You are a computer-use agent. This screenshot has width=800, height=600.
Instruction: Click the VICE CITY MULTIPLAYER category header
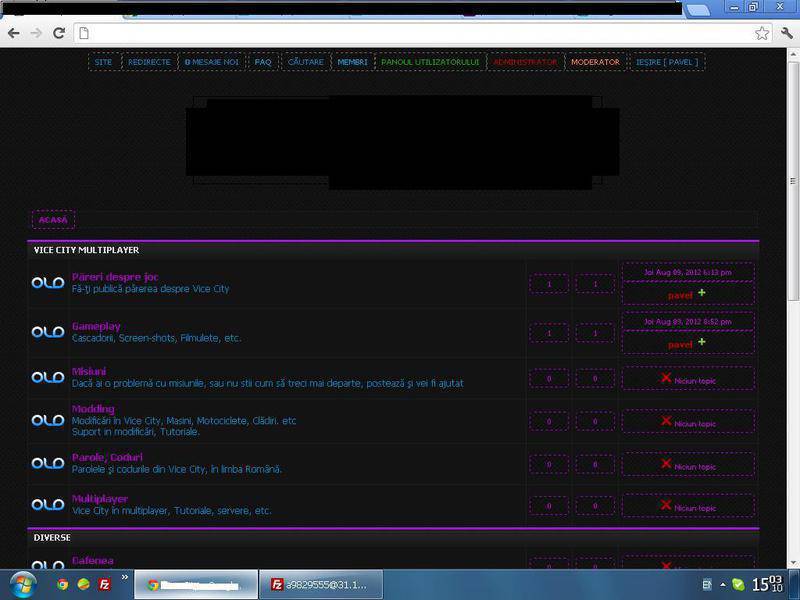click(86, 250)
